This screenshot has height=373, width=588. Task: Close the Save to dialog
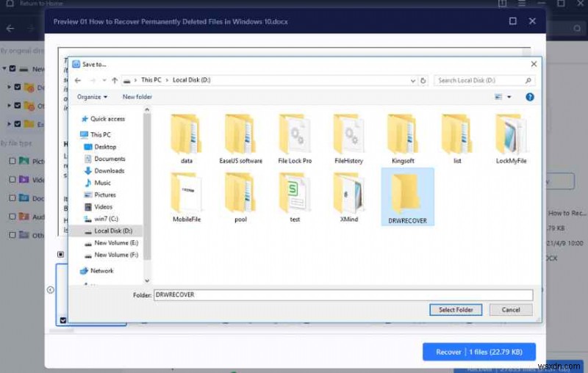point(534,64)
